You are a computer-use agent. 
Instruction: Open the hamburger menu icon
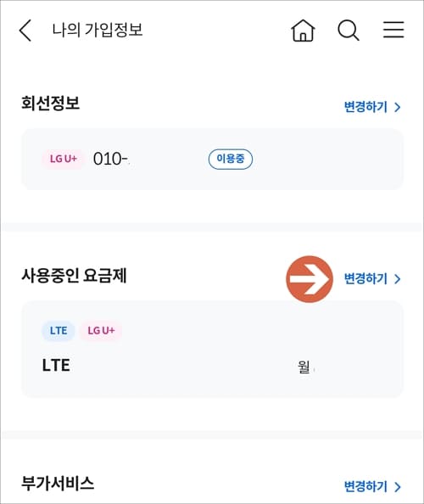[x=393, y=30]
